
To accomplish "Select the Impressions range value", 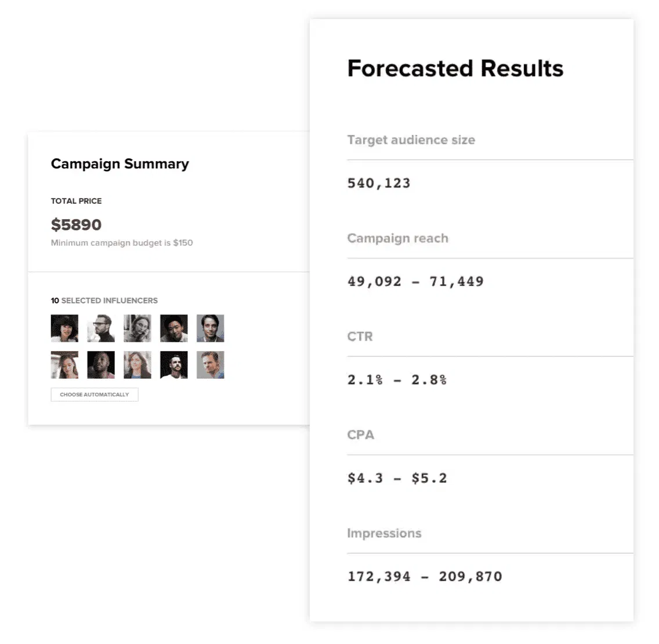I will pyautogui.click(x=425, y=577).
